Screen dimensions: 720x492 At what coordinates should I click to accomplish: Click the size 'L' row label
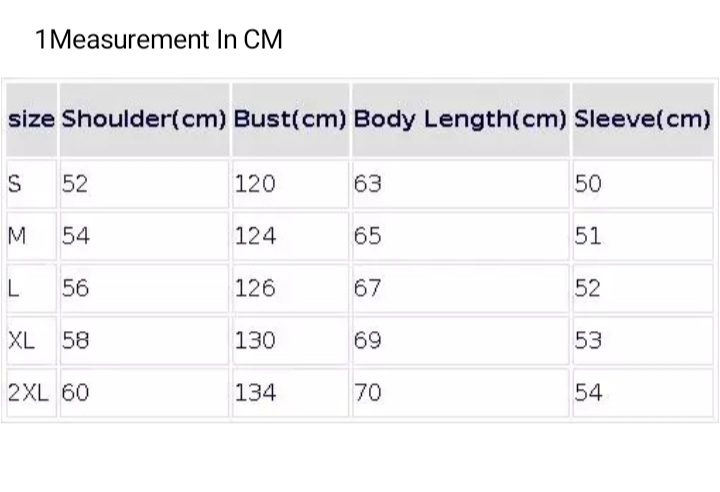(13, 288)
